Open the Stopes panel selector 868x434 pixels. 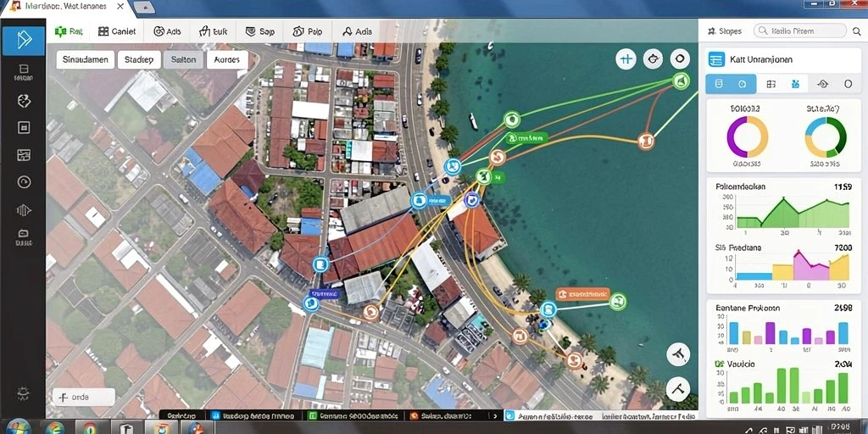coord(724,31)
